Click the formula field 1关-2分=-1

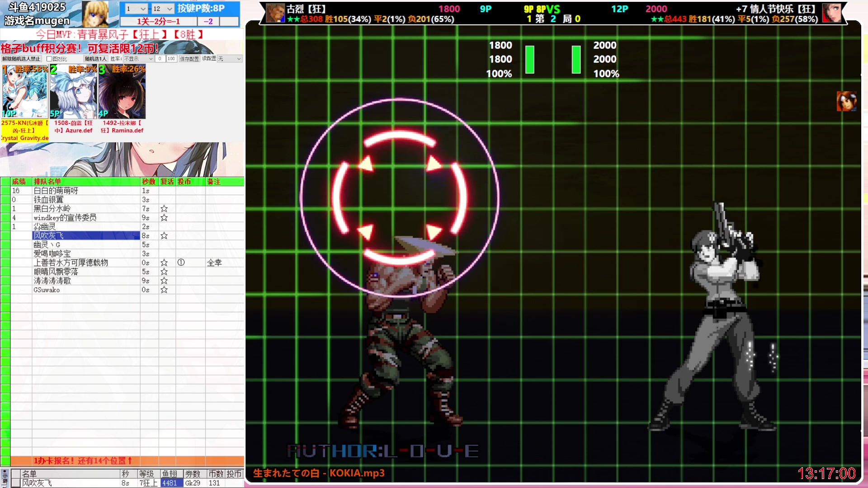pos(158,21)
